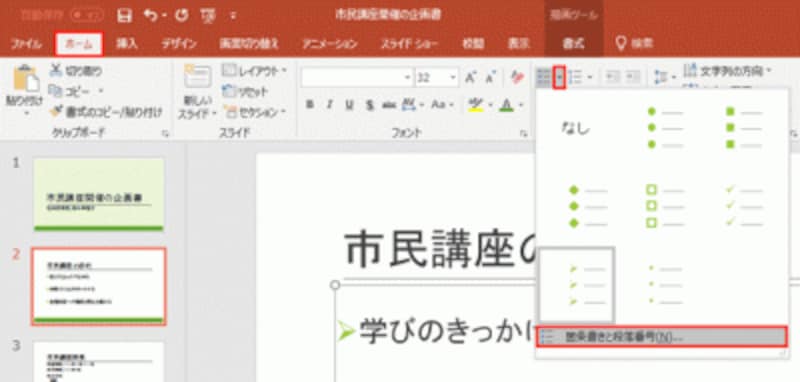800x382 pixels.
Task: Open the Bullets and Numbering menu entry
Action: (662, 337)
